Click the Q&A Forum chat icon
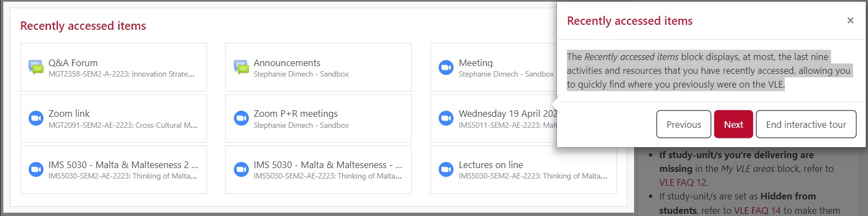Screen dimensions: 868x216 tap(36, 67)
